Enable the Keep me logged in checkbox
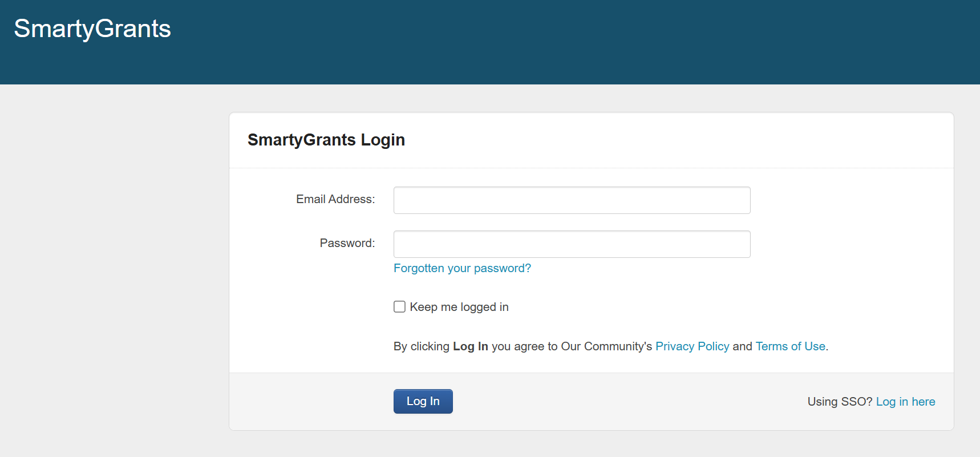980x457 pixels. point(399,307)
